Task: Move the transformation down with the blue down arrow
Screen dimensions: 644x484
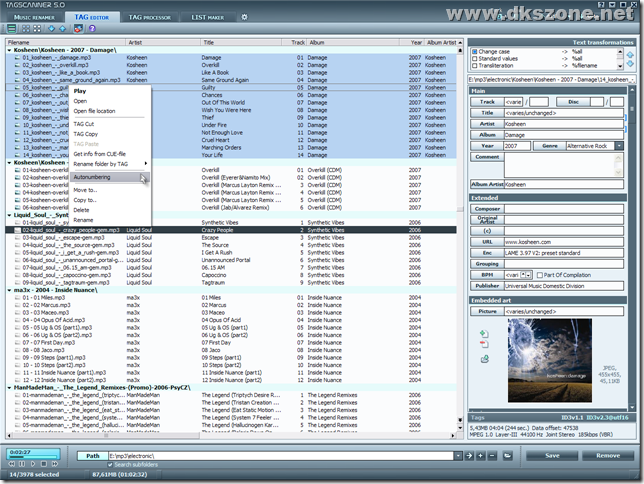Action: pos(630,64)
